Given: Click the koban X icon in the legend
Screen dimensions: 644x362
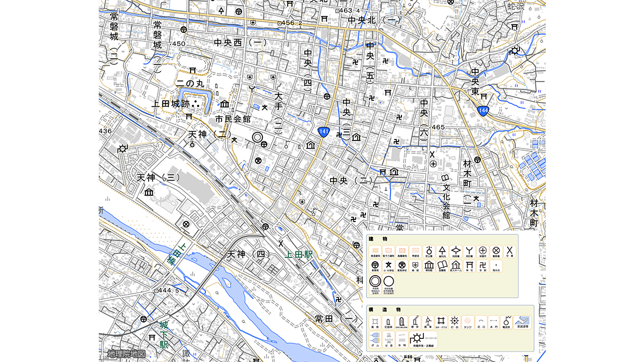Looking at the screenshot, I should coord(509,250).
